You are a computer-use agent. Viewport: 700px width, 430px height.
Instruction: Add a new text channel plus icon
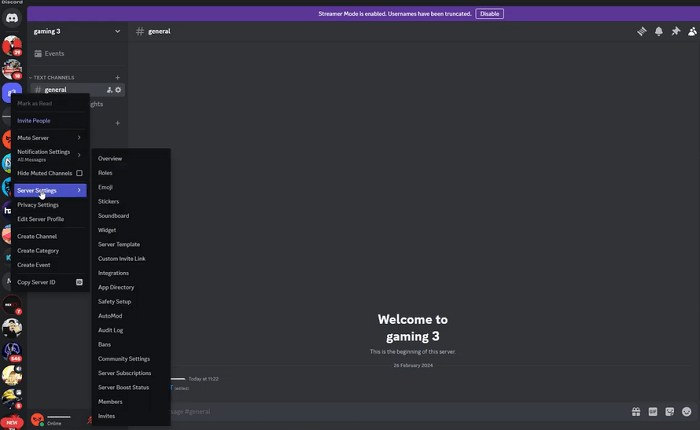click(x=117, y=77)
